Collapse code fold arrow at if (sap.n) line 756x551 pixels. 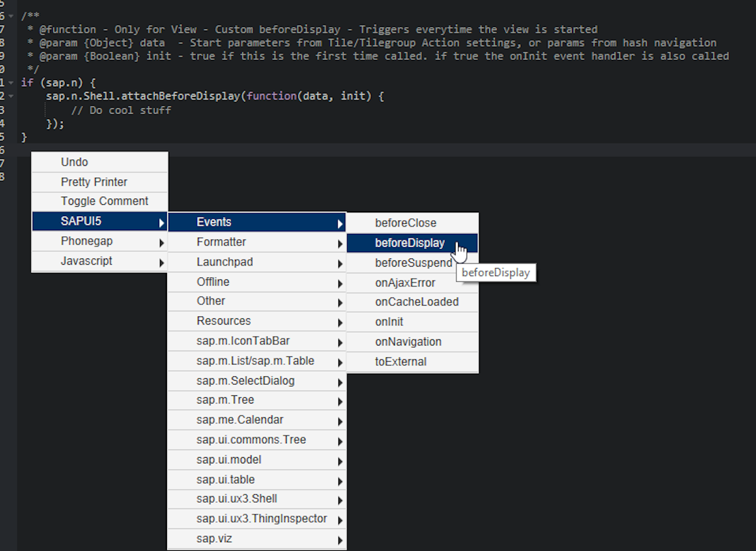pyautogui.click(x=11, y=83)
